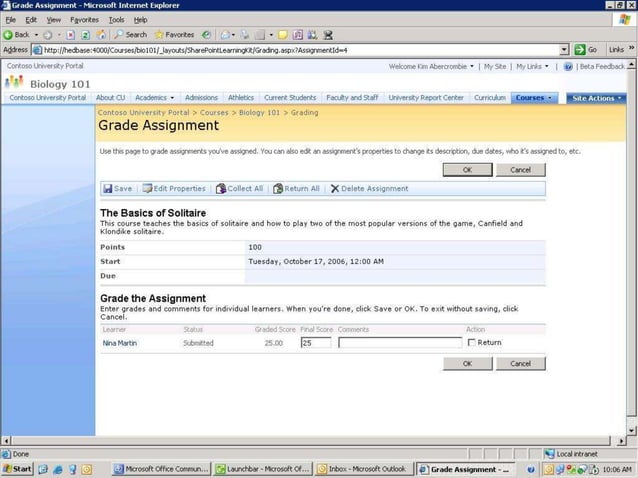The width and height of the screenshot is (638, 478).
Task: Click the OneNote research icon in toolbar
Action: click(x=297, y=35)
